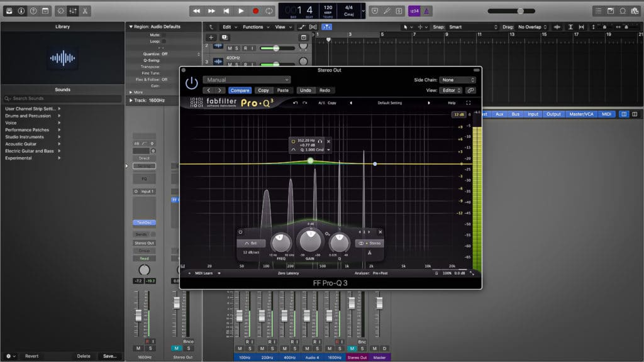Select the Performance Patches library category
The image size is (644, 362).
[27, 129]
